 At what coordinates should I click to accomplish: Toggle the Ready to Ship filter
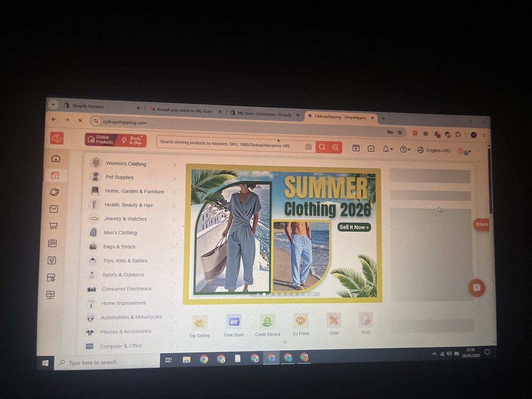point(131,141)
